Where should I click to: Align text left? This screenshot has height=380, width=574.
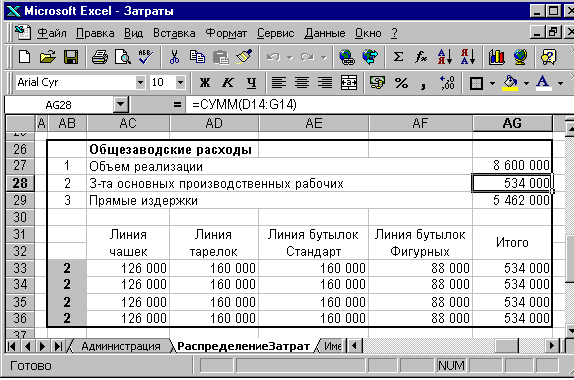(x=279, y=83)
